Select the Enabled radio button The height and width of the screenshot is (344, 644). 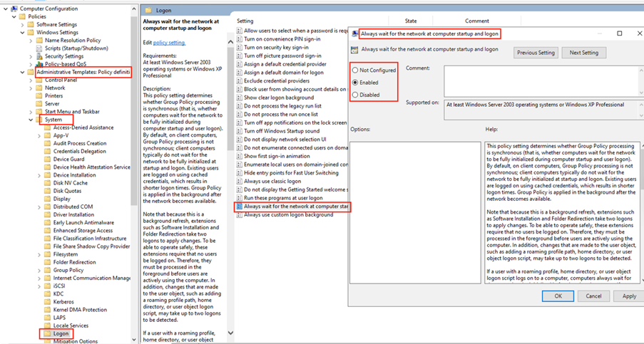(356, 83)
